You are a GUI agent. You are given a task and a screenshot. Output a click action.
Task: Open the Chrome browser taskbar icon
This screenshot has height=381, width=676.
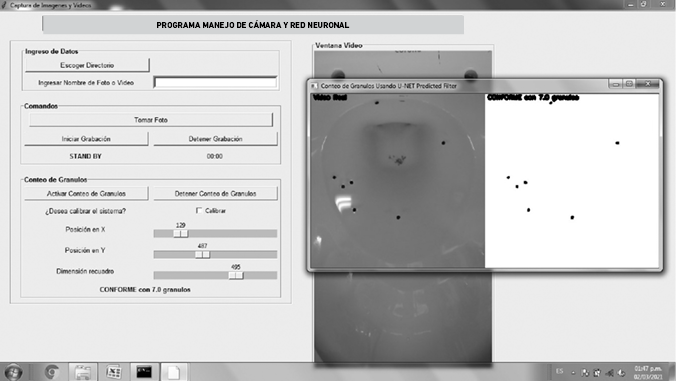click(x=52, y=372)
